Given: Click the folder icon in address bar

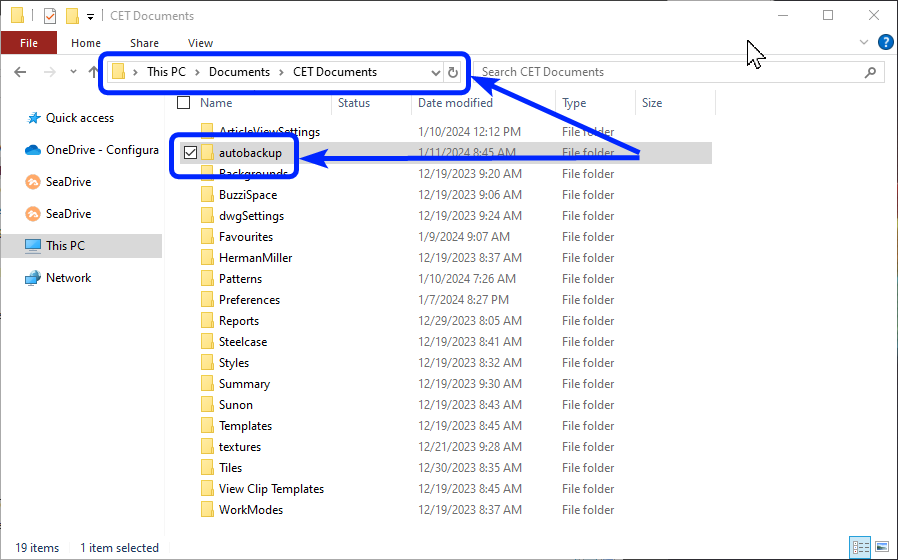Looking at the screenshot, I should 119,72.
